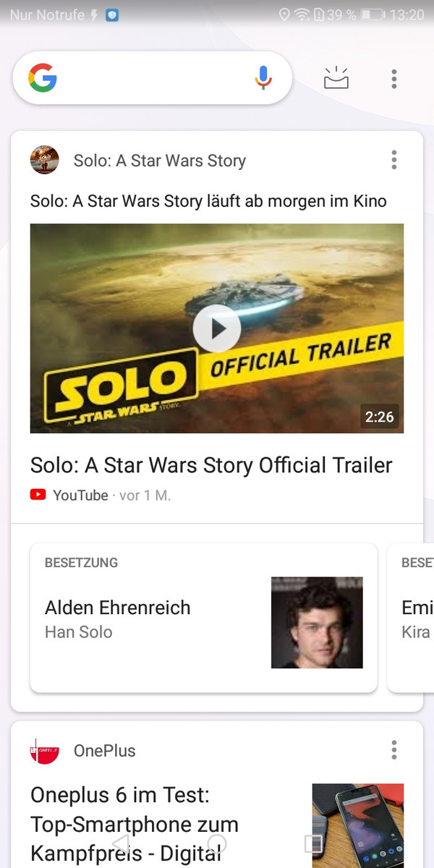Tap the Solo movie avatar icon
Screen dimensions: 434x868
tap(44, 160)
